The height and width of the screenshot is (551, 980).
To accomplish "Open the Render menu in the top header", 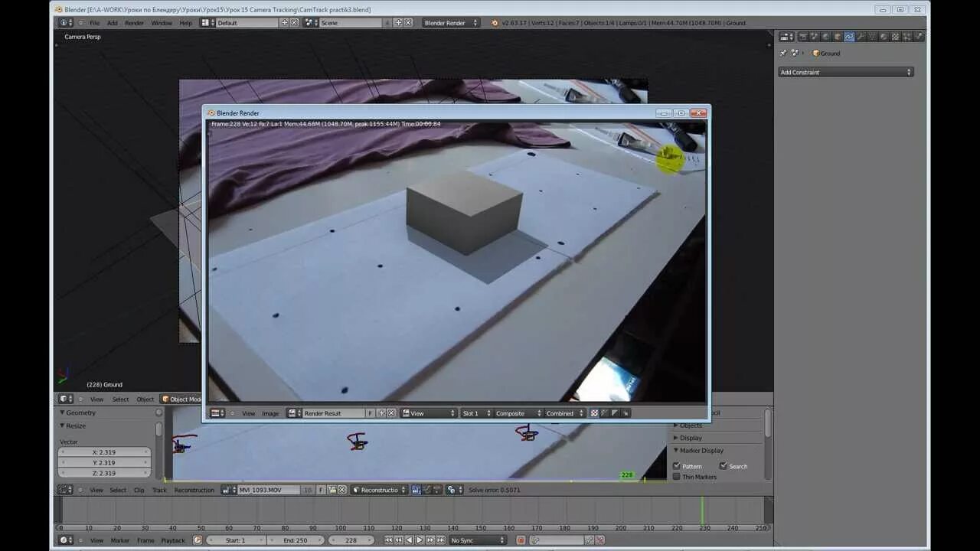I will [x=134, y=22].
